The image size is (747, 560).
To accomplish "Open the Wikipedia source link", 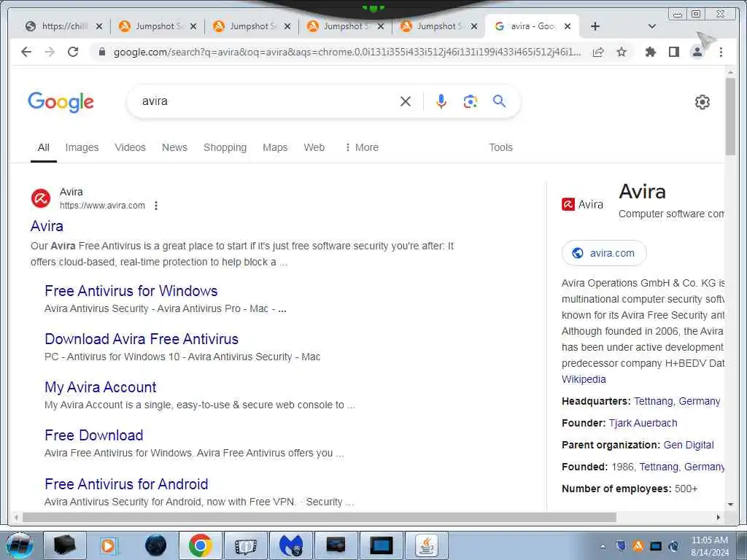I will tap(584, 379).
